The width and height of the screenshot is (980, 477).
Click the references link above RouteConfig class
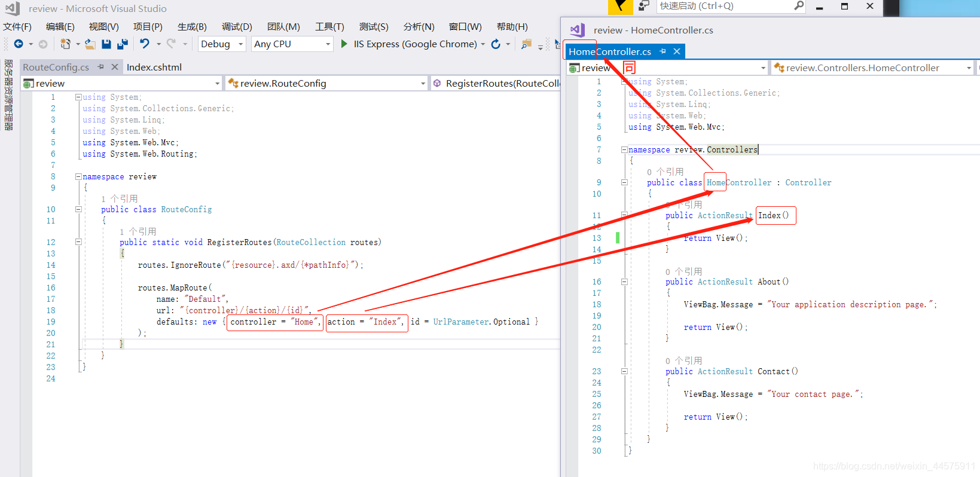pyautogui.click(x=120, y=198)
